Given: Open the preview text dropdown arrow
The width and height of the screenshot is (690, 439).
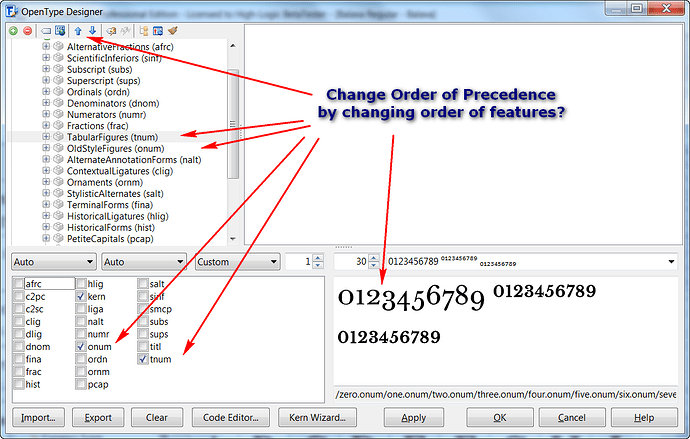Looking at the screenshot, I should [671, 262].
